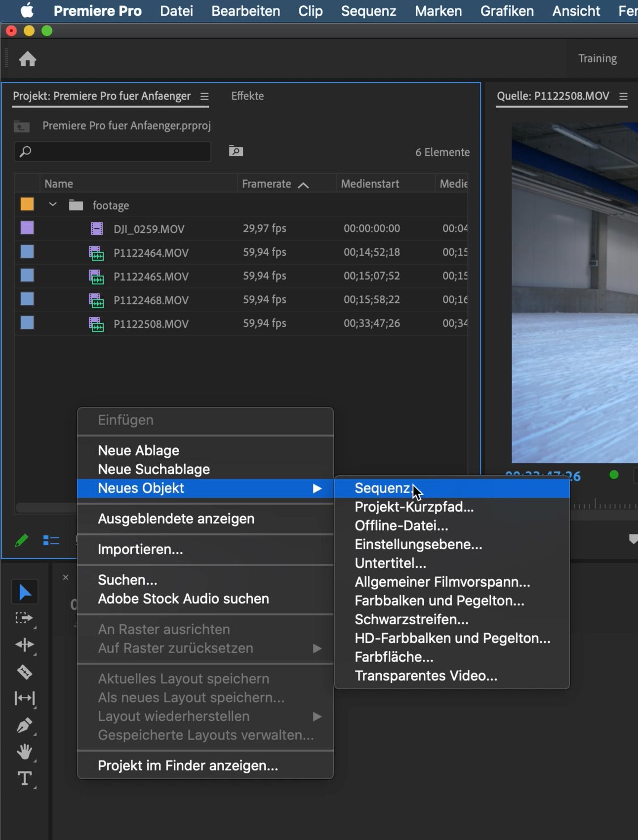
Task: Sort by the Framerate column header
Action: [x=267, y=184]
